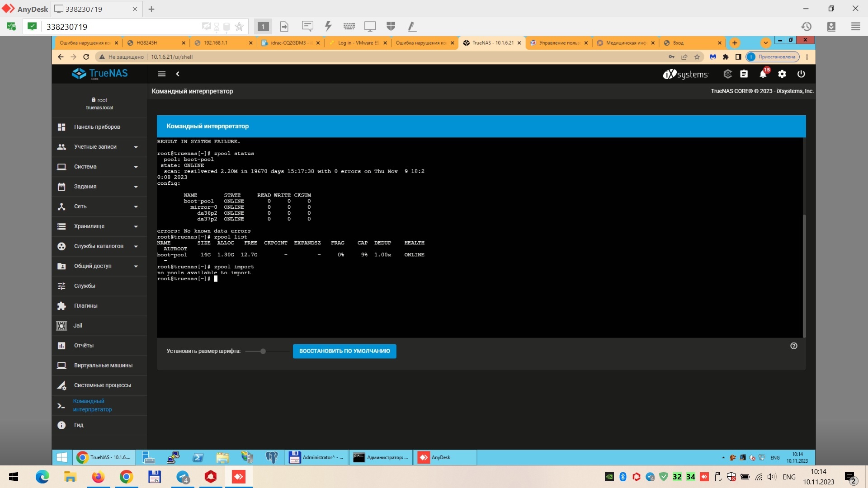This screenshot has height=488, width=868.
Task: Open the task manager clipboard icon
Action: tap(744, 74)
